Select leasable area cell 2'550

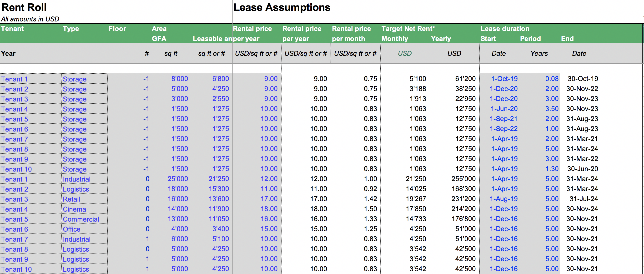(x=221, y=99)
